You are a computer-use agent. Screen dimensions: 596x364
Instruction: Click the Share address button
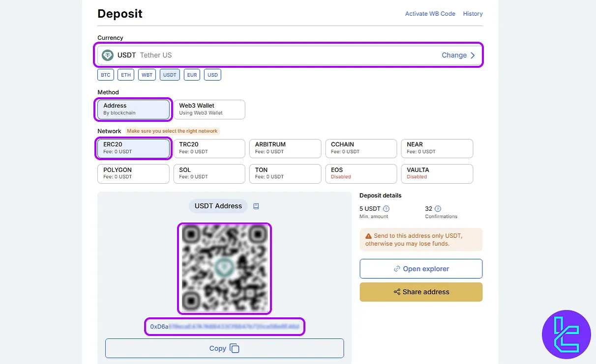click(421, 292)
